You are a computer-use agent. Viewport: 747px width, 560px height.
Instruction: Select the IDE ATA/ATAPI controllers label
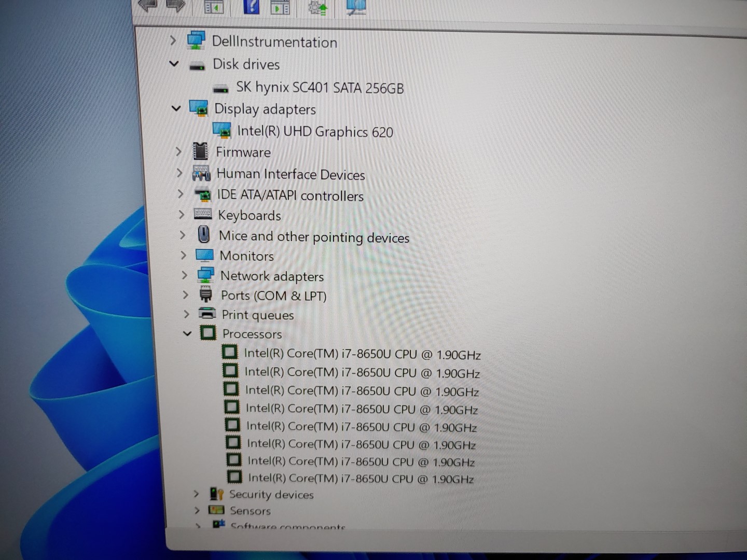[x=290, y=195]
